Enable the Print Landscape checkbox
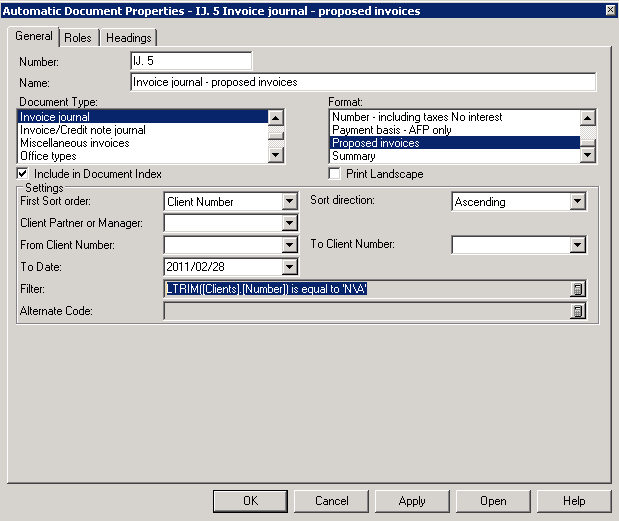This screenshot has width=619, height=521. click(336, 174)
